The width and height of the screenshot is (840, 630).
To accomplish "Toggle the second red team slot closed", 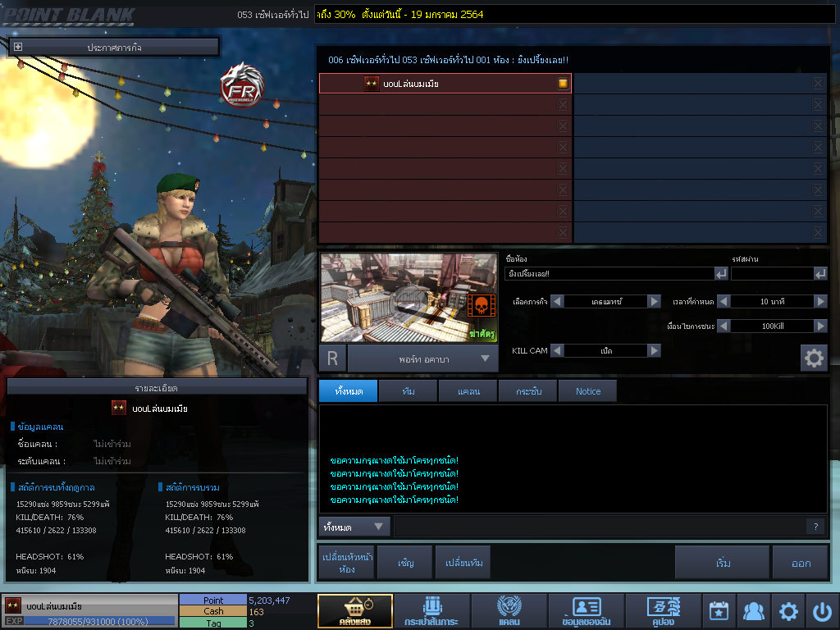I will pos(563,104).
